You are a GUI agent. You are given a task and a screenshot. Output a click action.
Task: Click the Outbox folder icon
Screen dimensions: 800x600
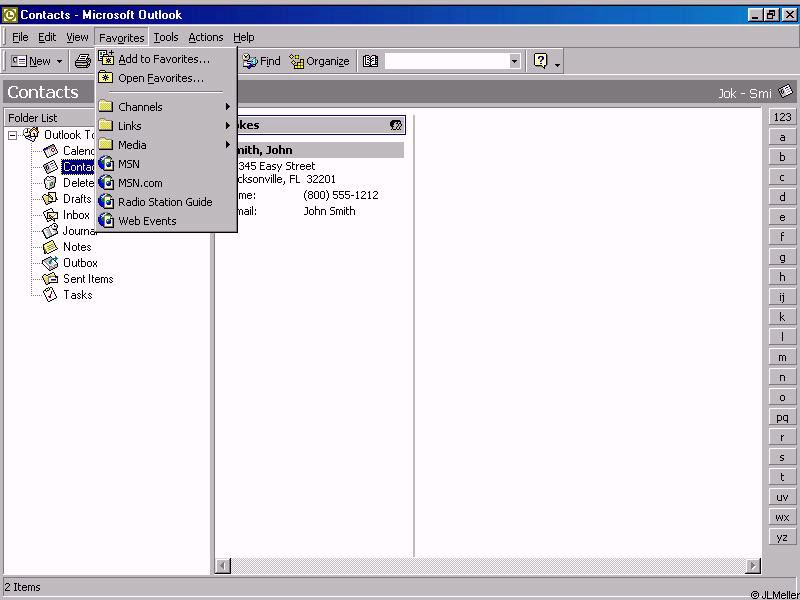tap(50, 263)
